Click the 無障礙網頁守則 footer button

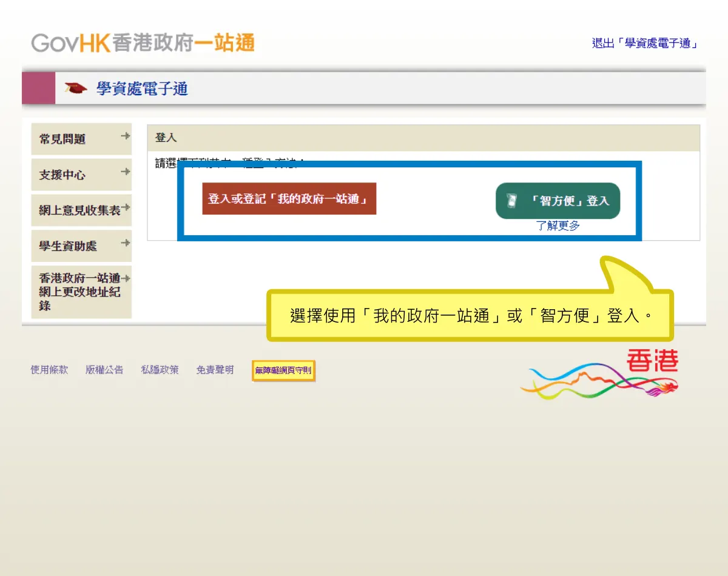pyautogui.click(x=283, y=370)
